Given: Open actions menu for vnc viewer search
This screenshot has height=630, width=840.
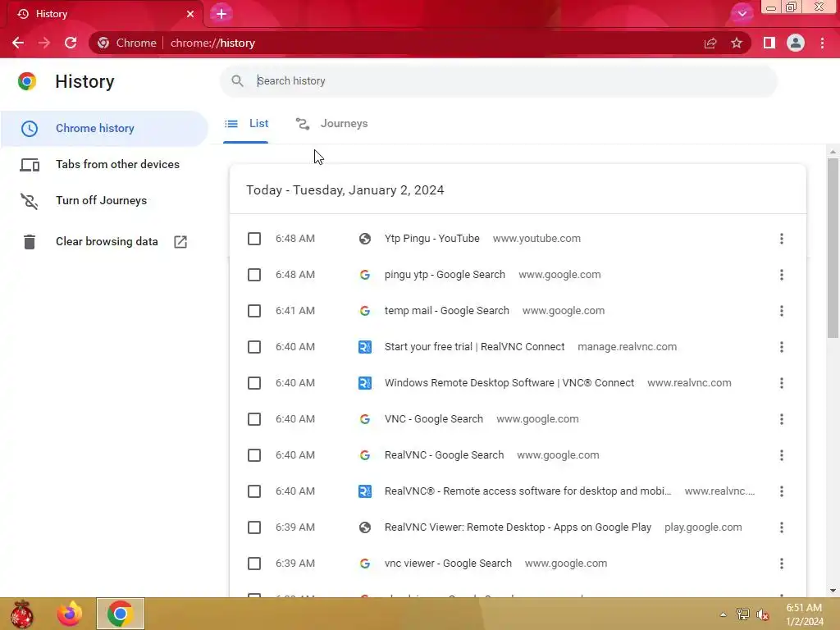Looking at the screenshot, I should 782,564.
